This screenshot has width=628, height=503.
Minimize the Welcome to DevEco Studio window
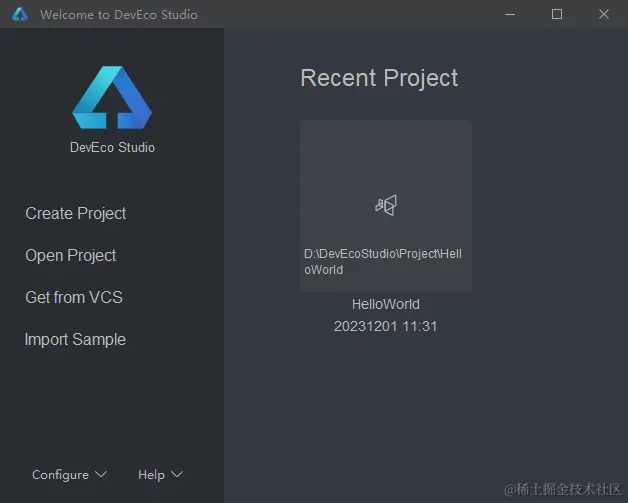click(x=510, y=14)
